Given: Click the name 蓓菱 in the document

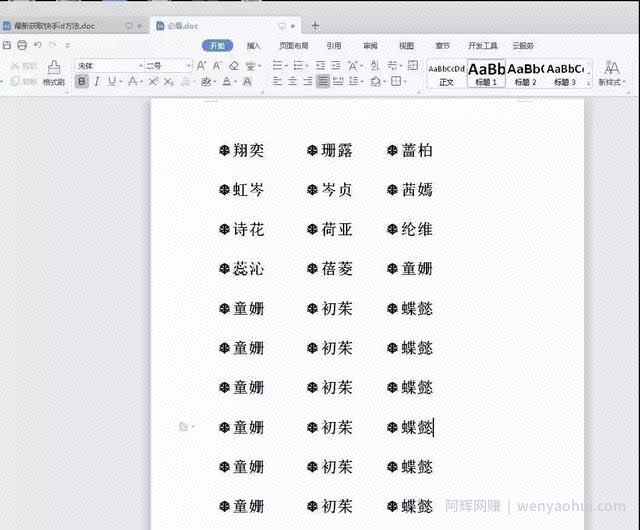Looking at the screenshot, I should tap(337, 269).
